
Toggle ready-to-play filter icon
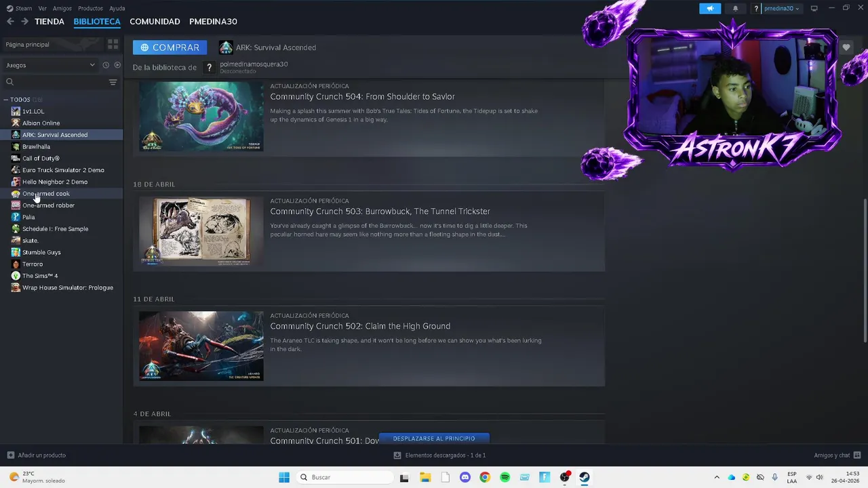(117, 65)
